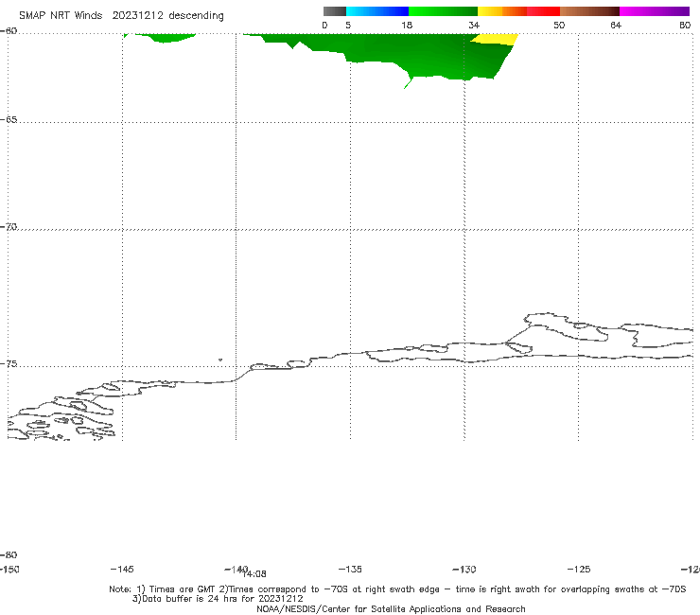Select the red segment of the color scale
The width and height of the screenshot is (700, 615).
click(543, 11)
